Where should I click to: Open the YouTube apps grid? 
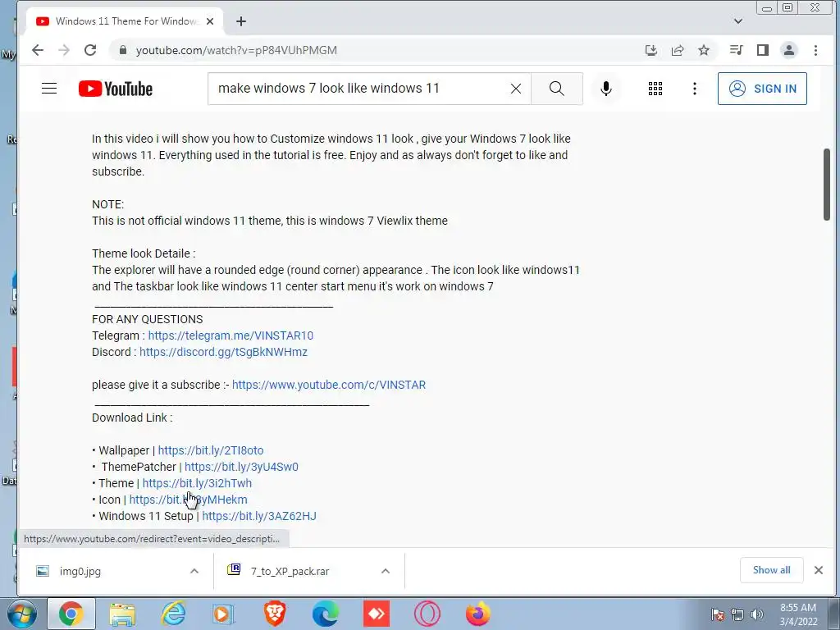click(655, 89)
